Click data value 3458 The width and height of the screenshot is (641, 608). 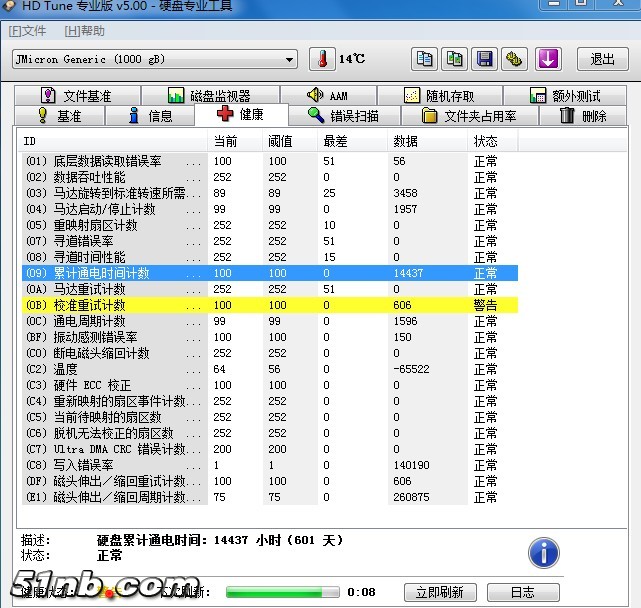pyautogui.click(x=405, y=193)
